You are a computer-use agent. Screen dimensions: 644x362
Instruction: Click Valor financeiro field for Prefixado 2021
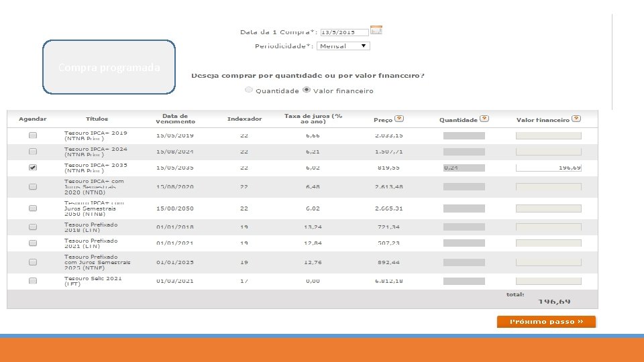pyautogui.click(x=549, y=243)
